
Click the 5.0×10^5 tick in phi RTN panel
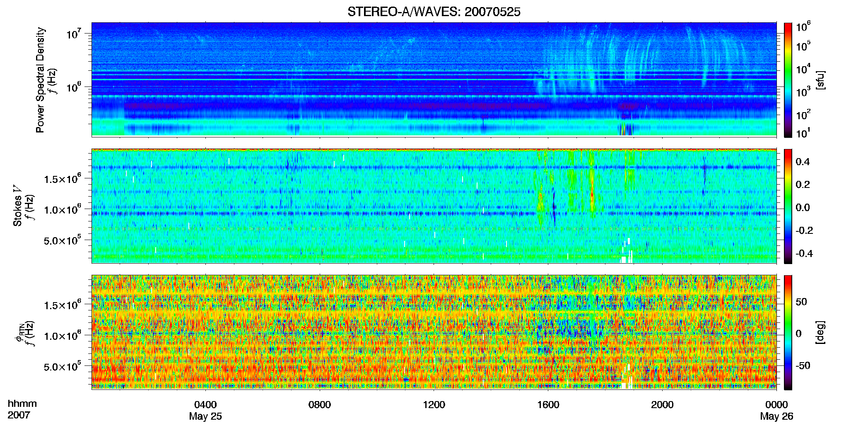63,366
